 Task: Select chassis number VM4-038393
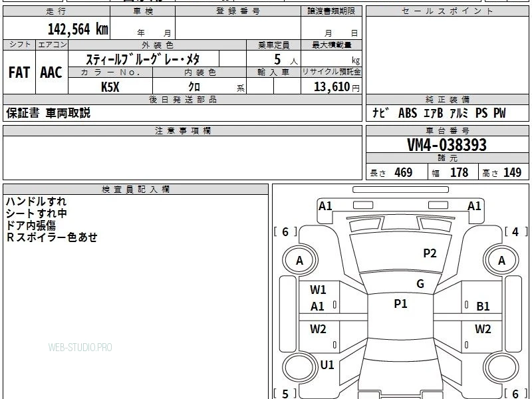(x=447, y=145)
